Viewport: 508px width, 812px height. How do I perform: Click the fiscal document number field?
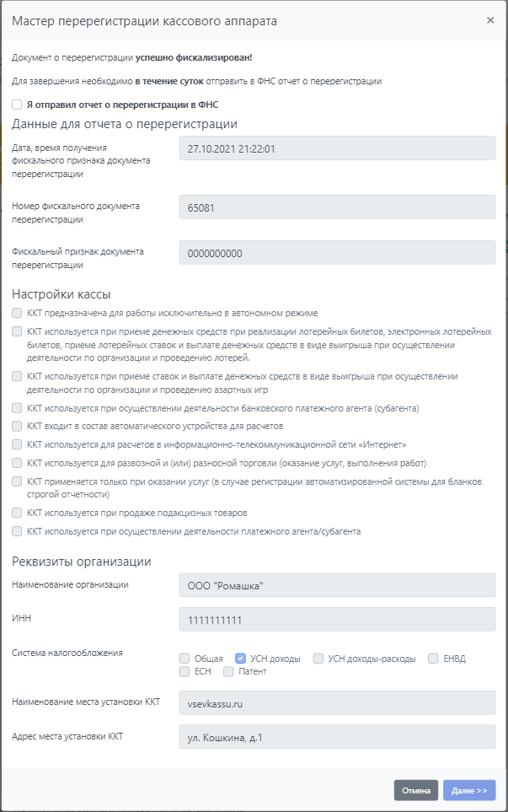coord(337,207)
